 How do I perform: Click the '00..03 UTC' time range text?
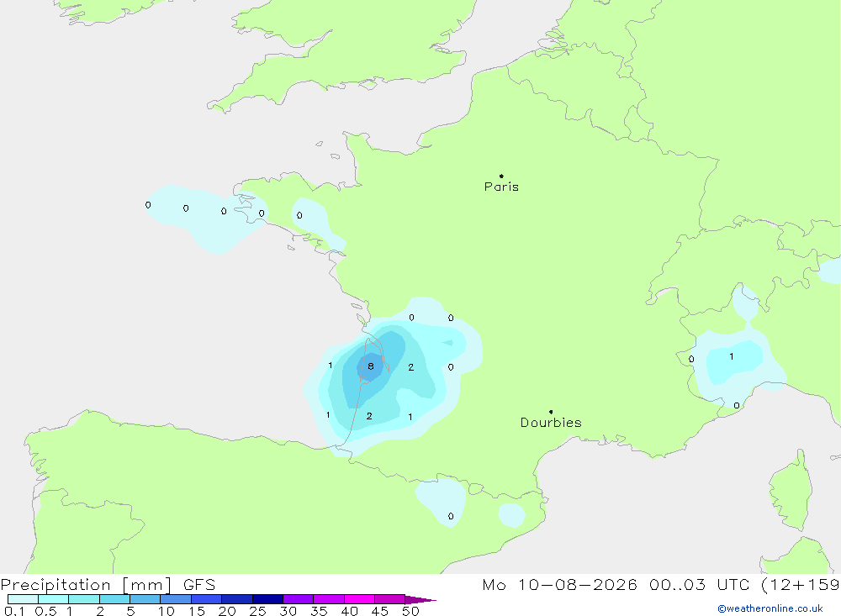point(699,584)
